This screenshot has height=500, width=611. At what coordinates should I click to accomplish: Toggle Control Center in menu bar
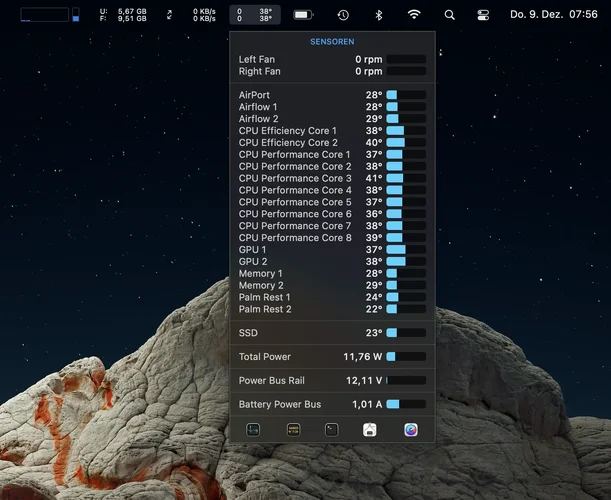click(x=484, y=15)
